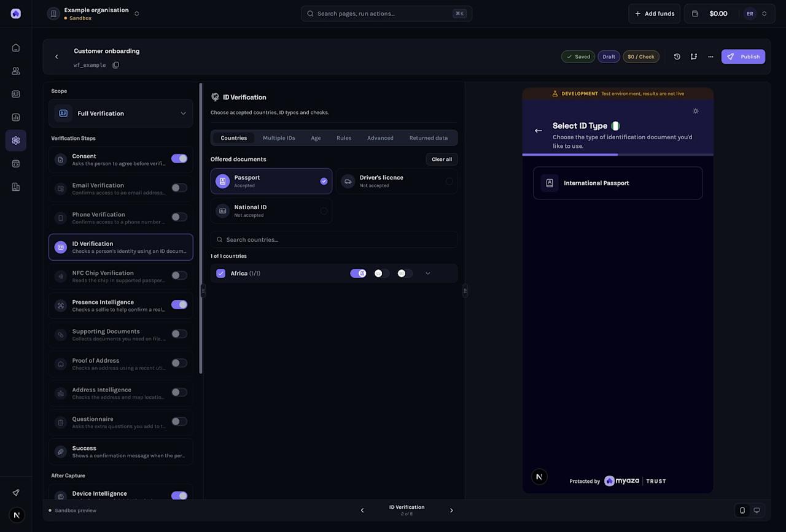786x532 pixels.
Task: Select the Success step
Action: [x=121, y=452]
